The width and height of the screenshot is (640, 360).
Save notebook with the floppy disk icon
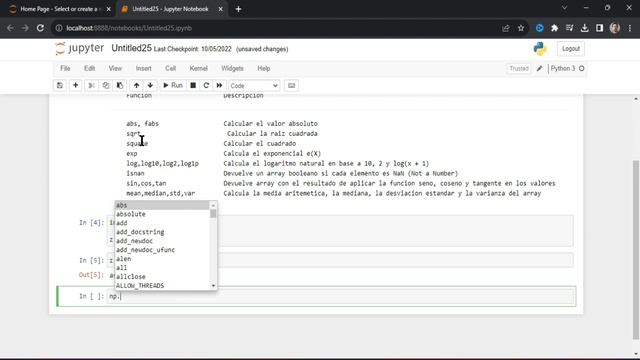pyautogui.click(x=60, y=85)
